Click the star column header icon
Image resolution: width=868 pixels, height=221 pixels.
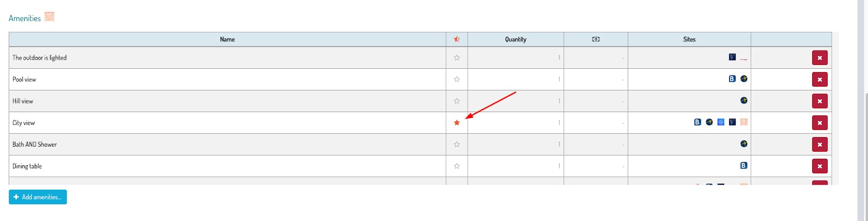click(457, 39)
